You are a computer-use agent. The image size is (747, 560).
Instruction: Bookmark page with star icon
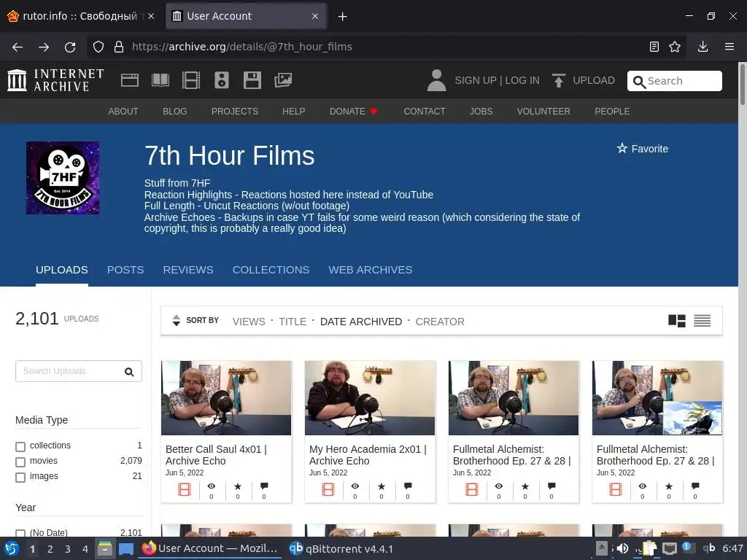tap(675, 47)
